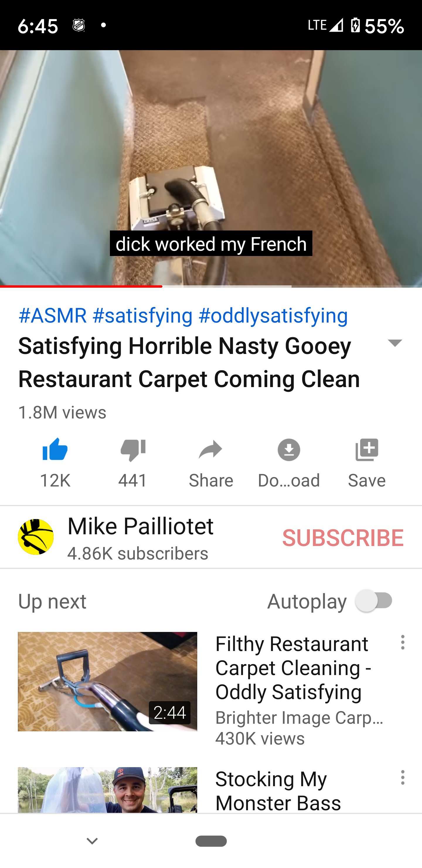Tap the back chevron in navigation bar

click(92, 841)
